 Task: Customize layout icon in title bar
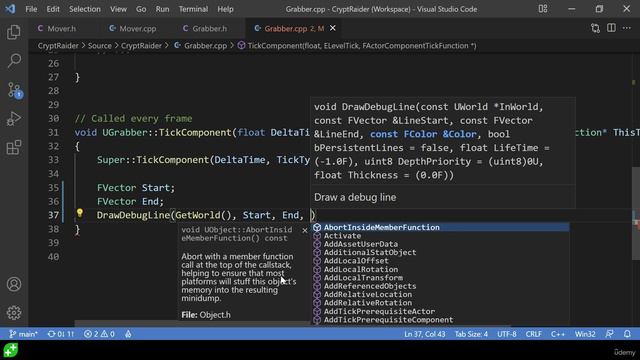coord(543,9)
